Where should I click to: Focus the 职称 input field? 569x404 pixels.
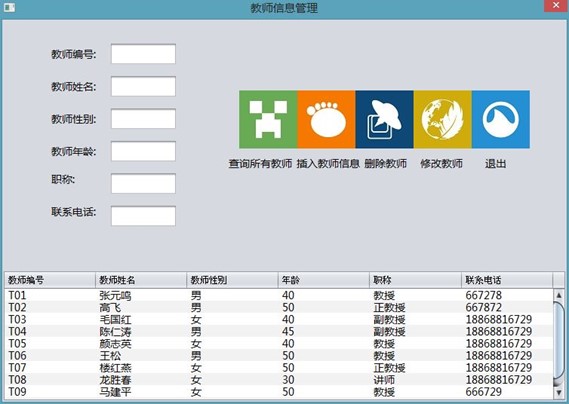click(x=143, y=183)
